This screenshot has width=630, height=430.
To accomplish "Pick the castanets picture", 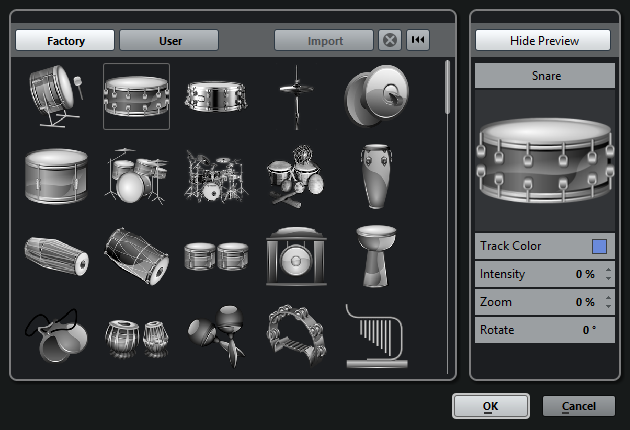I will coord(56,336).
